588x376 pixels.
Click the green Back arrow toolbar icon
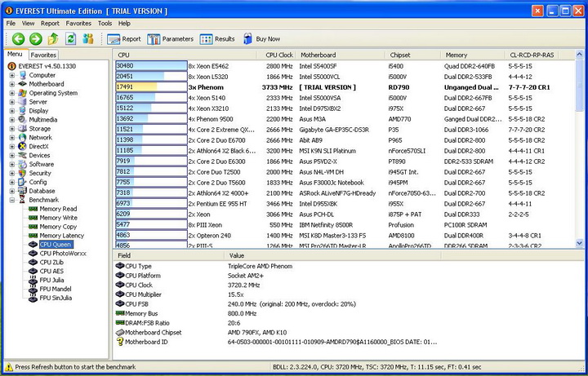tap(18, 38)
